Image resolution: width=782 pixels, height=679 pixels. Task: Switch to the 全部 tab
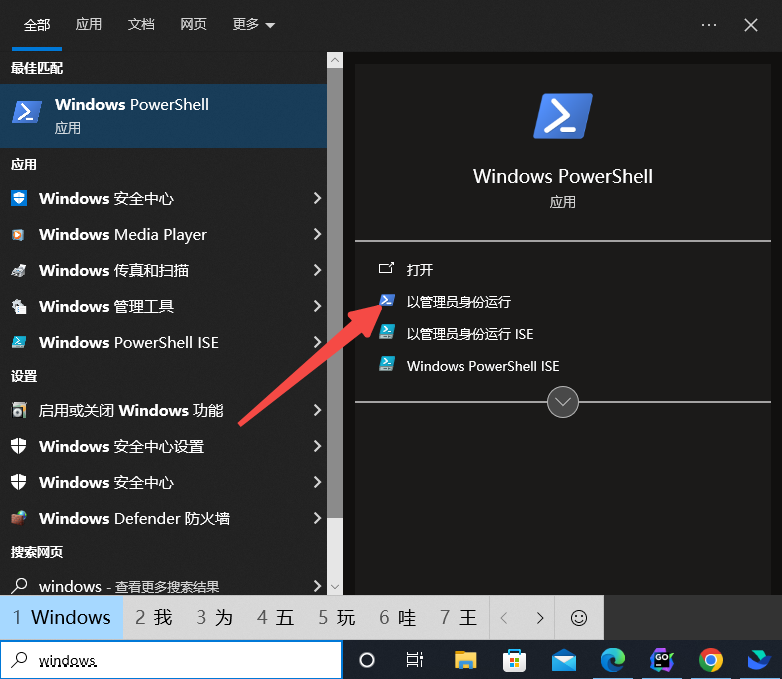(37, 24)
